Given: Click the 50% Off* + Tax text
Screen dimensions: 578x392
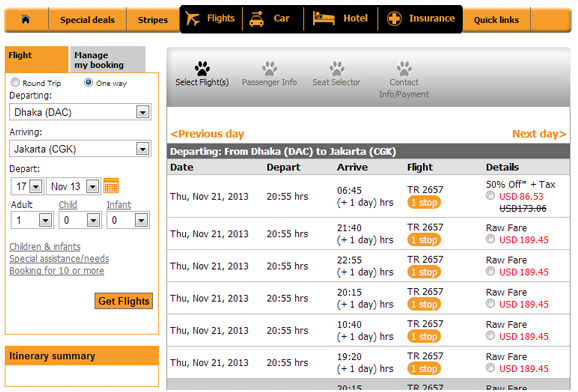Looking at the screenshot, I should (x=520, y=184).
